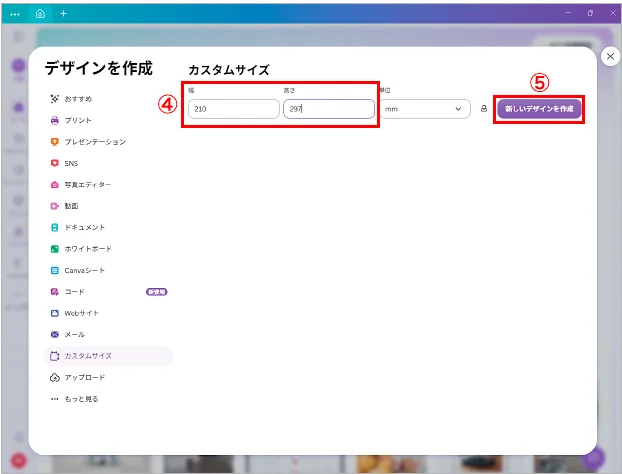Select 写真エディター category

click(88, 184)
